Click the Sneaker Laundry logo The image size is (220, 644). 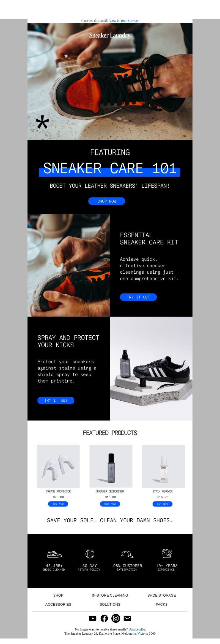110,36
